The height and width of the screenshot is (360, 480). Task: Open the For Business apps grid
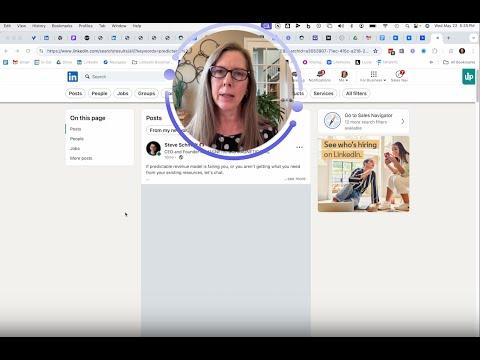click(x=373, y=76)
